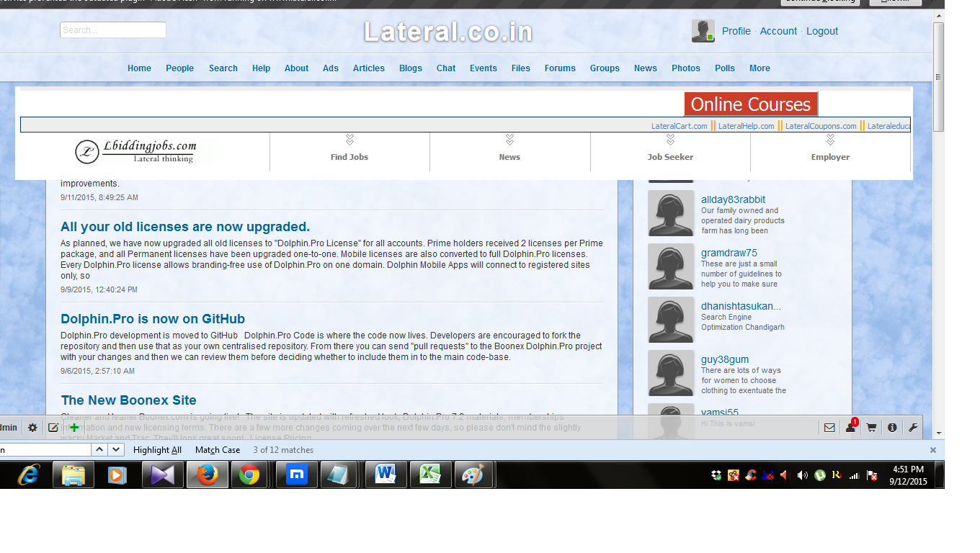Screen dimensions: 980x553
Task: Click the red Online Courses button
Action: point(751,104)
